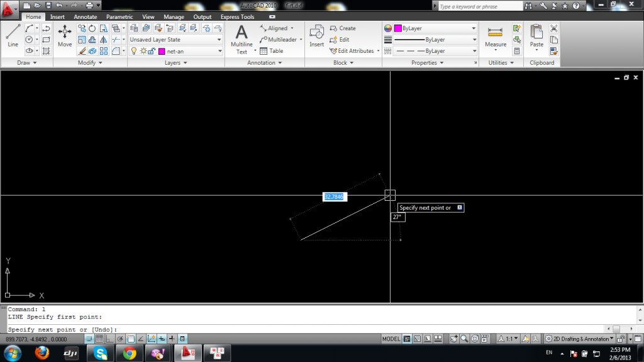Click the Erase tool icon
This screenshot has height=362, width=644.
(x=82, y=51)
